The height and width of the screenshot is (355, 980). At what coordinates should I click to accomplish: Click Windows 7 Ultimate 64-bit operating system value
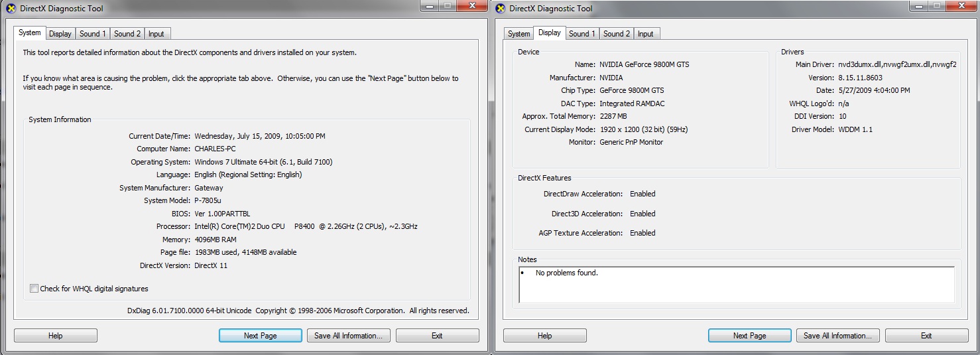(263, 162)
